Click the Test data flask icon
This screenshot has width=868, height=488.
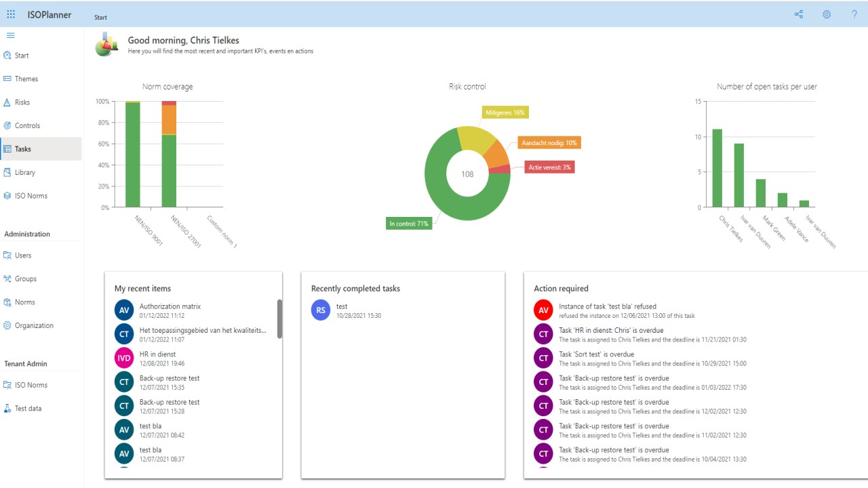(7, 409)
